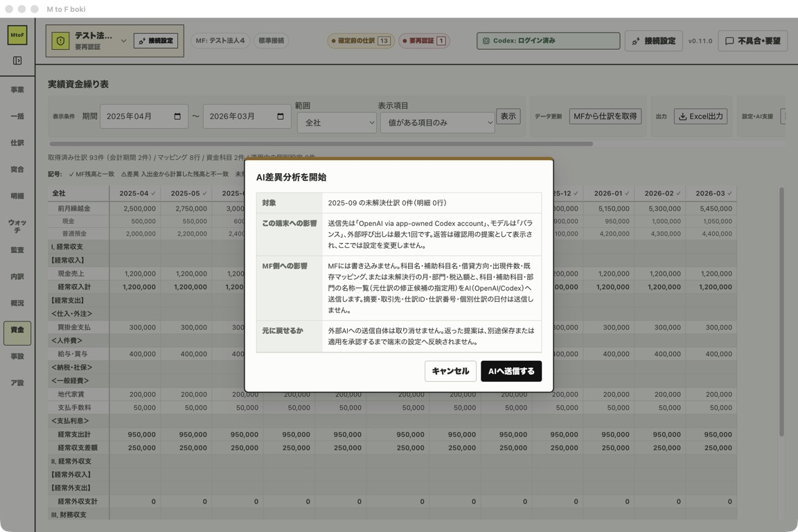Screen dimensions: 798x532
Task: Click the 経常外収支計 row label
Action: [78, 502]
